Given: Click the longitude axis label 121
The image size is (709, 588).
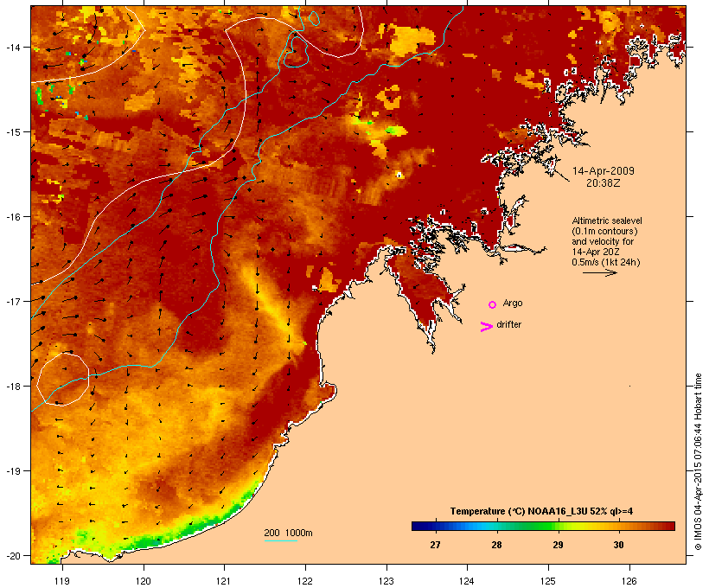Looking at the screenshot, I should click(x=224, y=581).
